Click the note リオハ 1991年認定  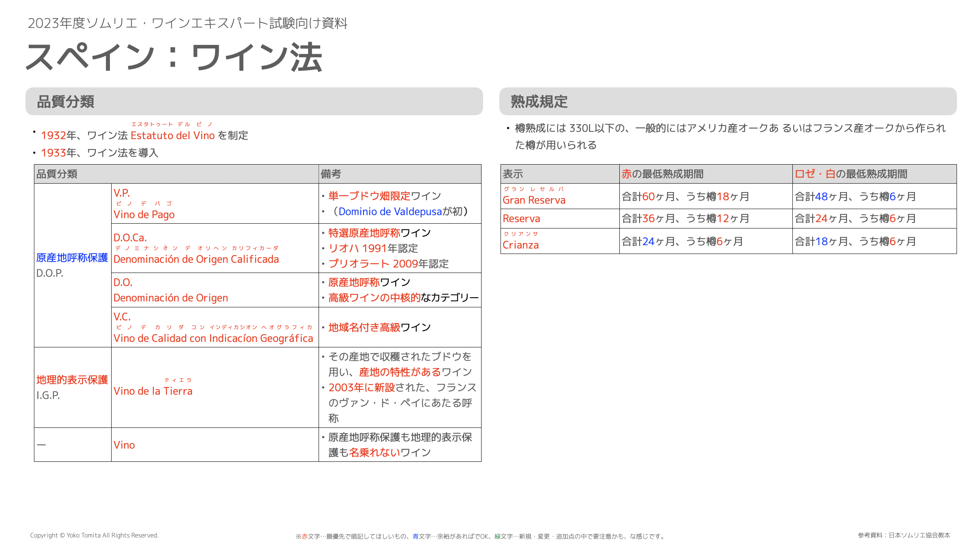(373, 248)
